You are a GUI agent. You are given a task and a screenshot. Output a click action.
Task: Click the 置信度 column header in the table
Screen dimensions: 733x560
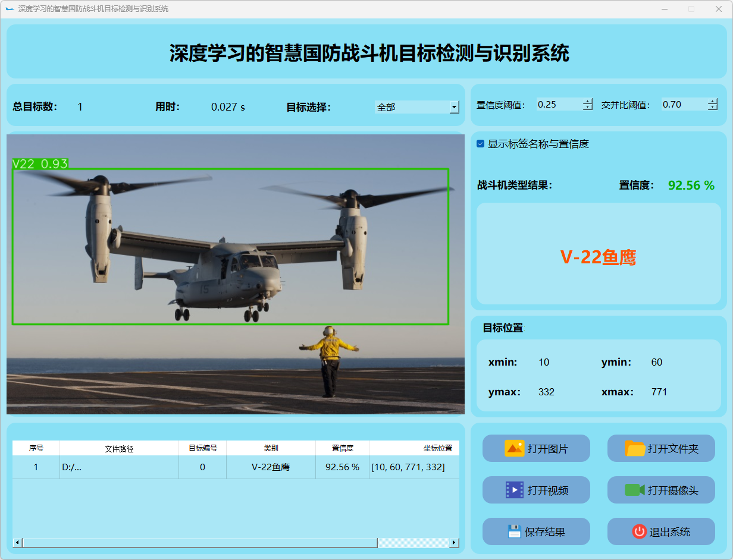(343, 448)
